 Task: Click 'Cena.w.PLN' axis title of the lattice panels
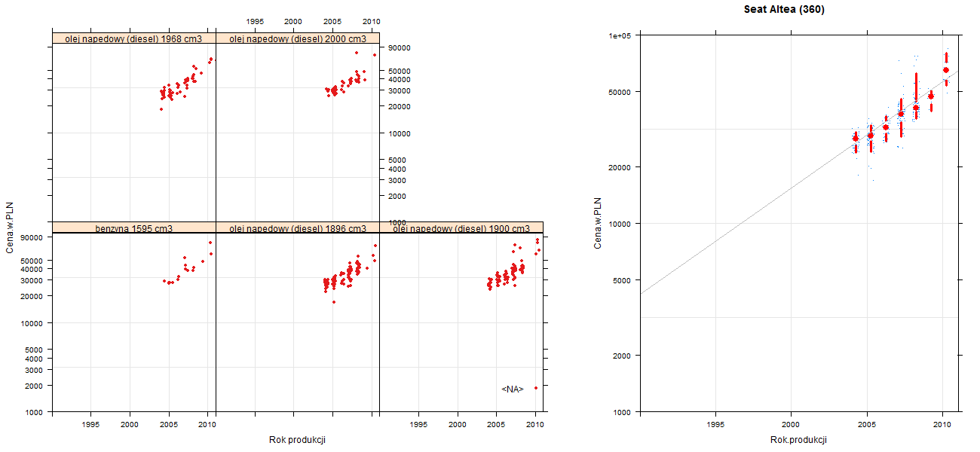pos(10,228)
